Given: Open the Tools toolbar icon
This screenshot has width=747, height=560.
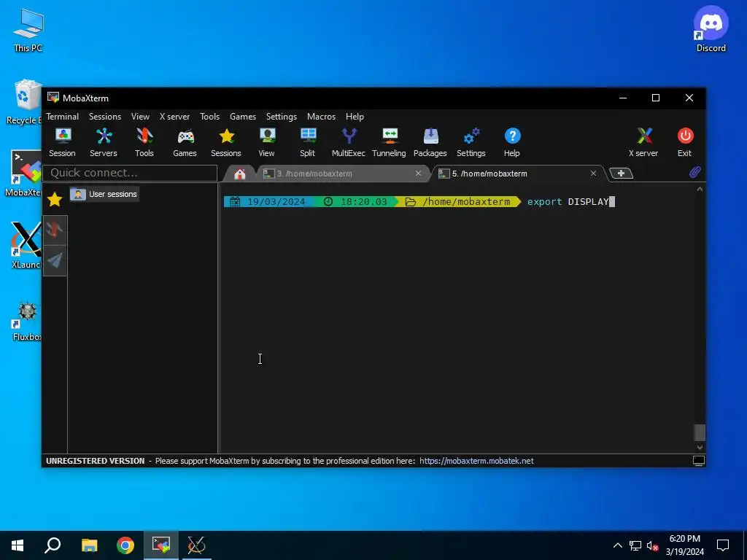Looking at the screenshot, I should (144, 142).
